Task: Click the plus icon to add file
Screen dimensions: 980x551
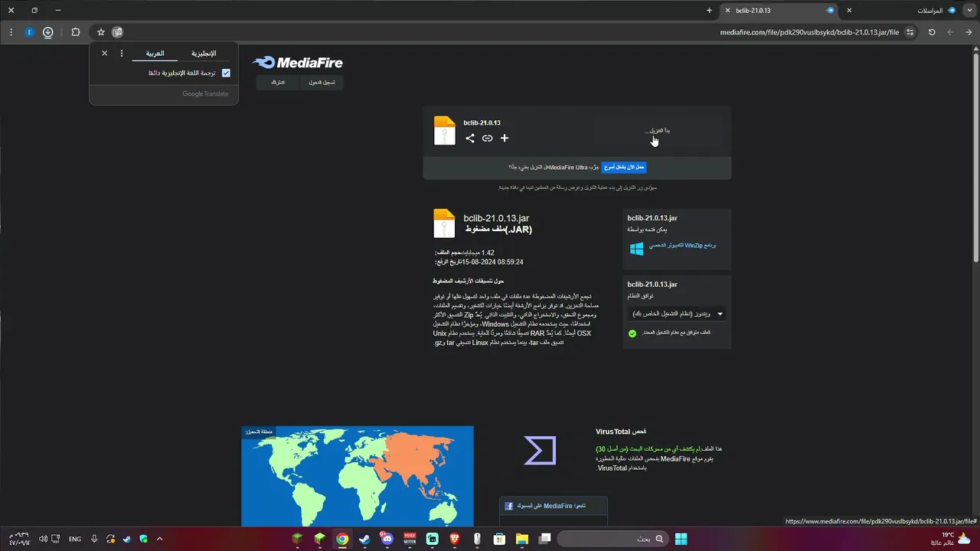Action: point(505,139)
